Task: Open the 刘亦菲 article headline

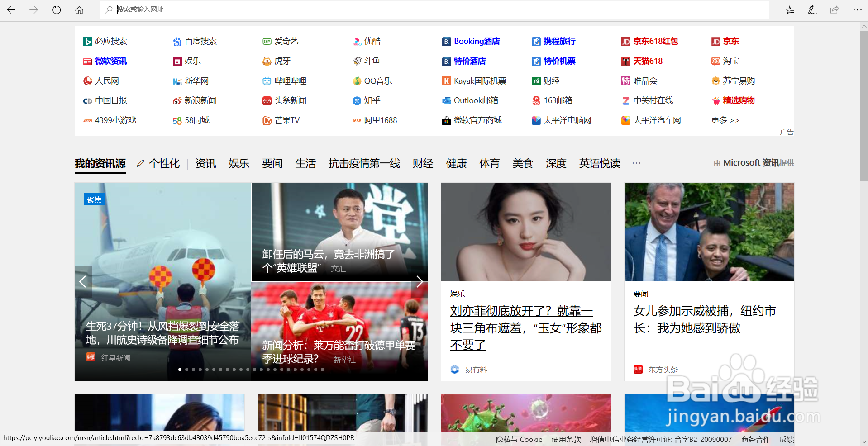Action: click(x=526, y=328)
